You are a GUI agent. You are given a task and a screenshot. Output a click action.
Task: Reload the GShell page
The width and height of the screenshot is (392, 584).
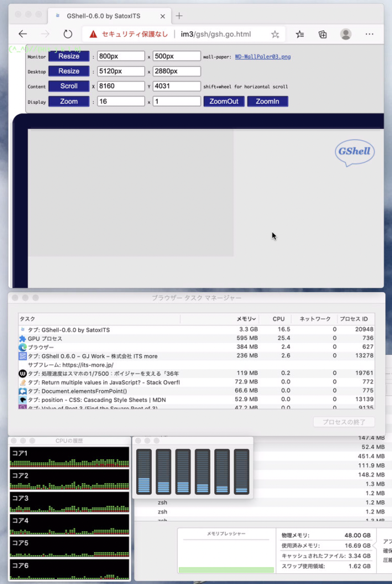point(68,34)
